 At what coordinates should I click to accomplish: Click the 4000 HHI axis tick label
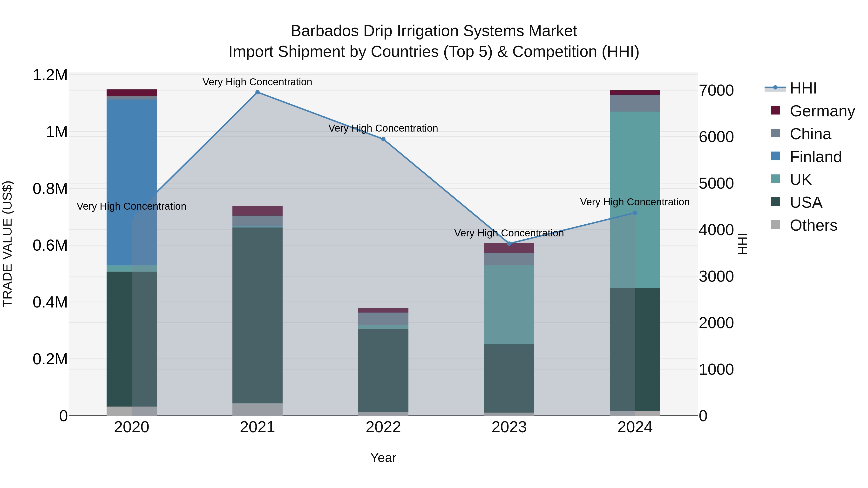[x=716, y=230]
